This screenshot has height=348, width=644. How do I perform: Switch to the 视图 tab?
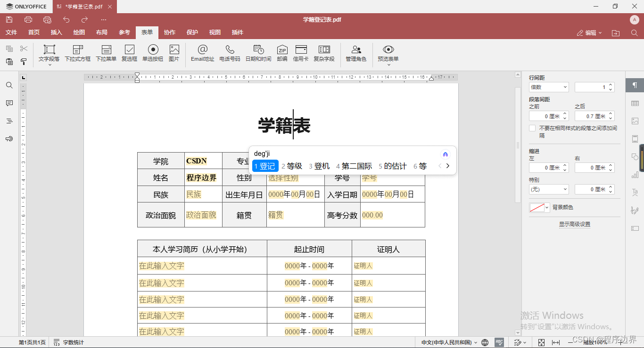coord(215,32)
